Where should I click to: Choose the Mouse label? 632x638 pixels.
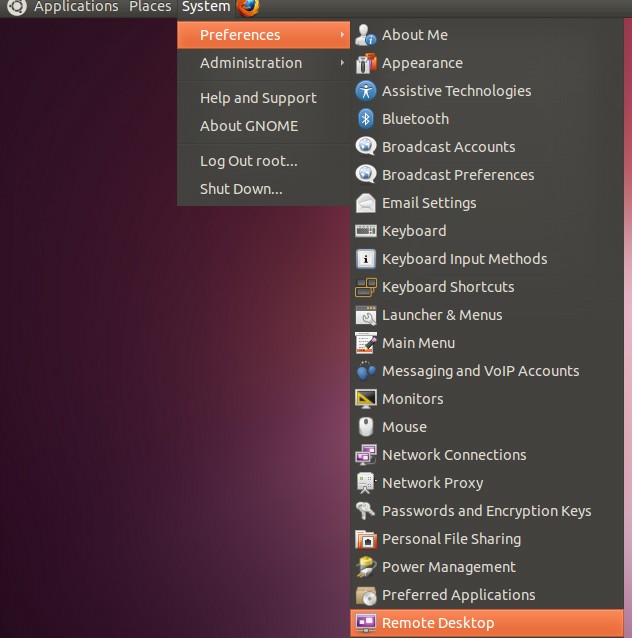pyautogui.click(x=405, y=427)
